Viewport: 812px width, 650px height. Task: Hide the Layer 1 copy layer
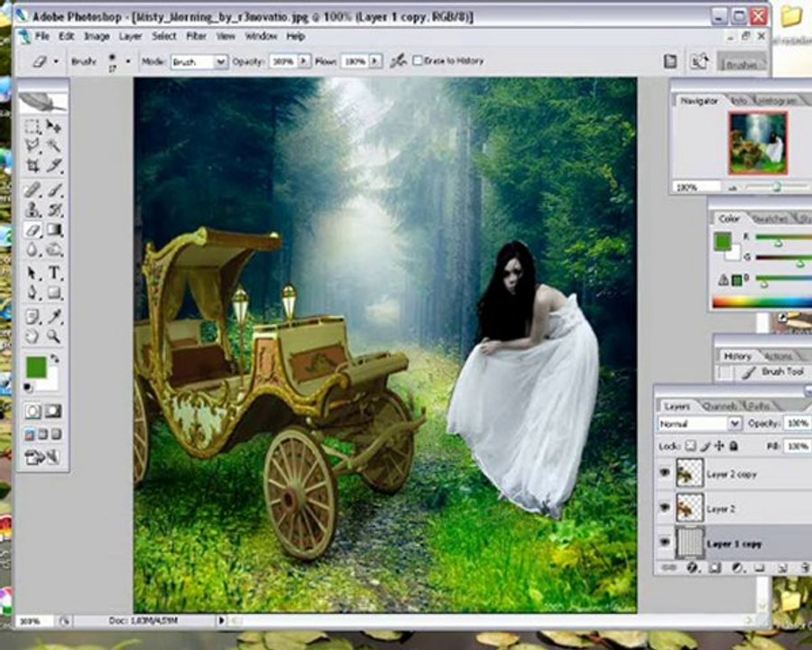tap(665, 543)
